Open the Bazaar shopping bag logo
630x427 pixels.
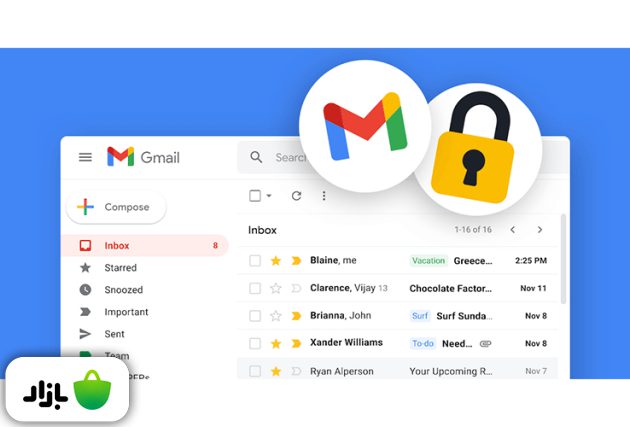pos(92,390)
